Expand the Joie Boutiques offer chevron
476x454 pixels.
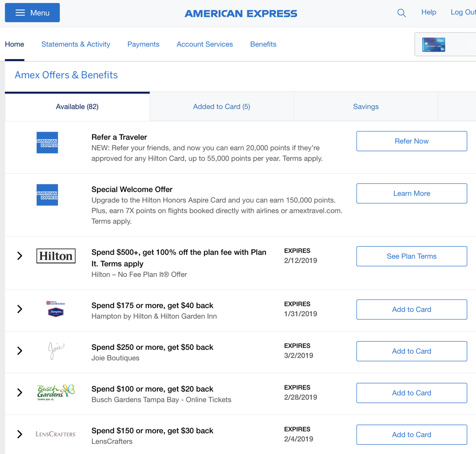pyautogui.click(x=20, y=351)
